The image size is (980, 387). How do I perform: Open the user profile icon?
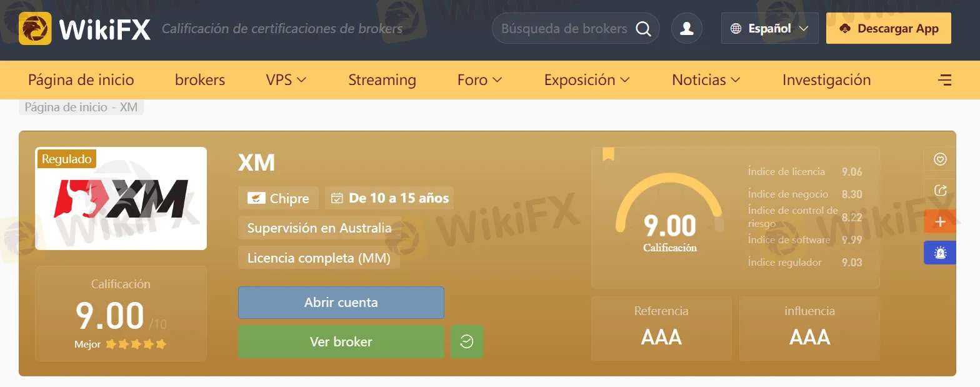point(687,29)
